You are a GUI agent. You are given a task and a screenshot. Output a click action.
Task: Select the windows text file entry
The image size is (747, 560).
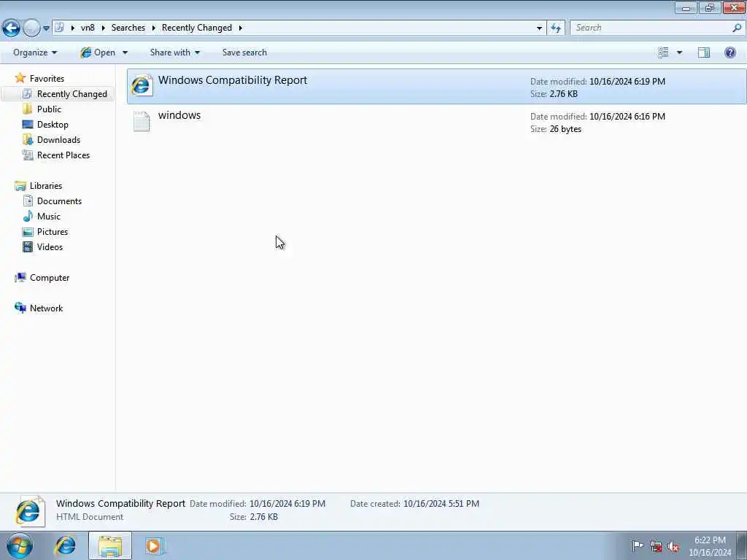coord(436,122)
